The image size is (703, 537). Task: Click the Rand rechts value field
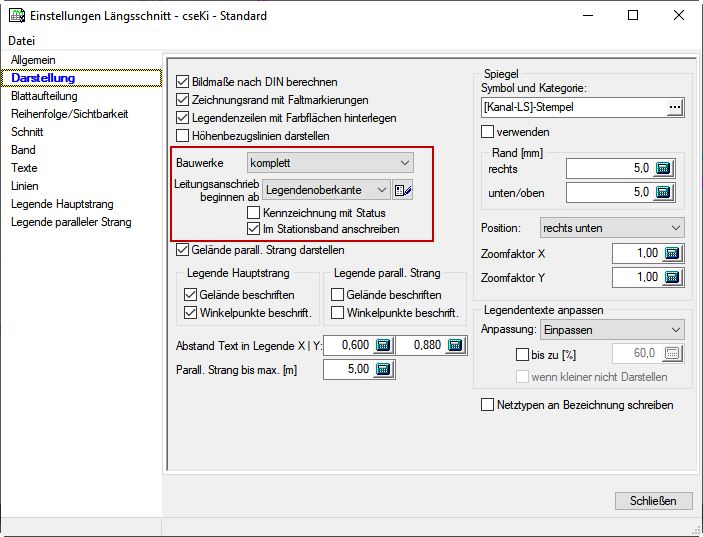pos(600,168)
